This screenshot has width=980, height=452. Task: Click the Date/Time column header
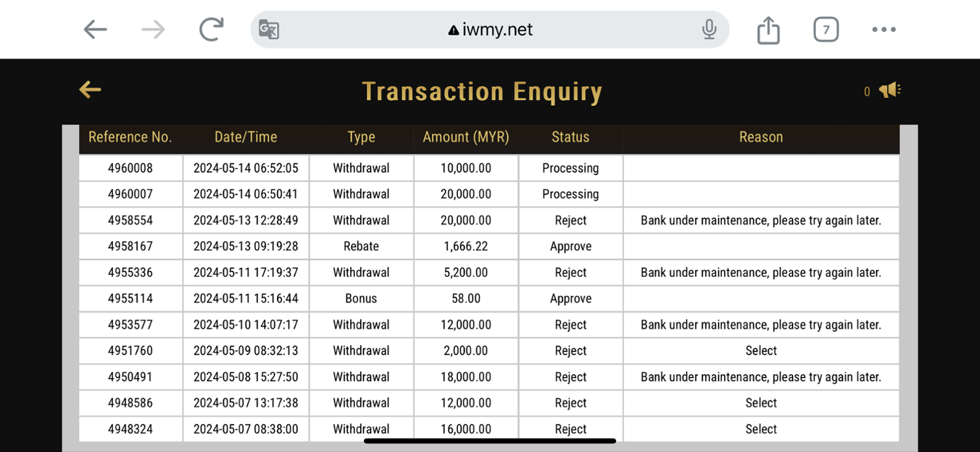point(246,137)
